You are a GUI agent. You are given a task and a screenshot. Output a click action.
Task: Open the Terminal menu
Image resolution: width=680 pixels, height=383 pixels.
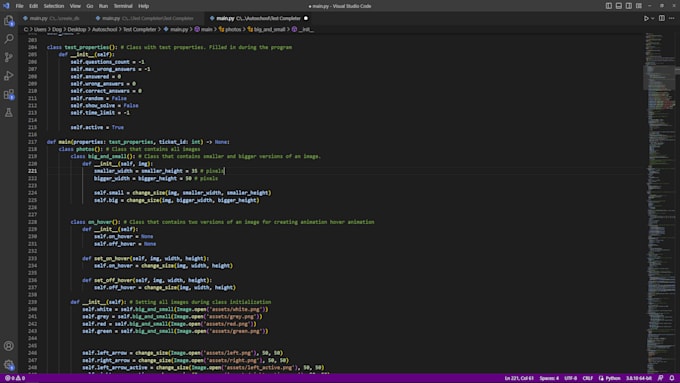point(123,6)
